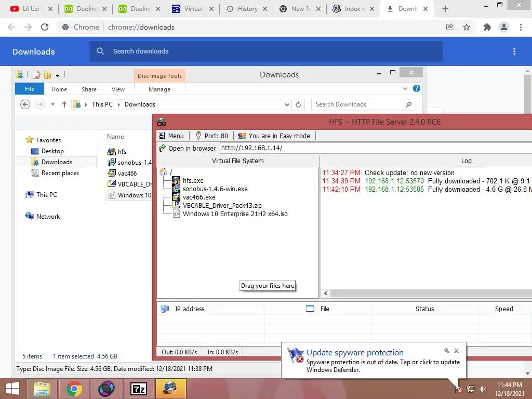This screenshot has width=532, height=399.
Task: Open the View tab in Explorer ribbon
Action: coord(118,89)
